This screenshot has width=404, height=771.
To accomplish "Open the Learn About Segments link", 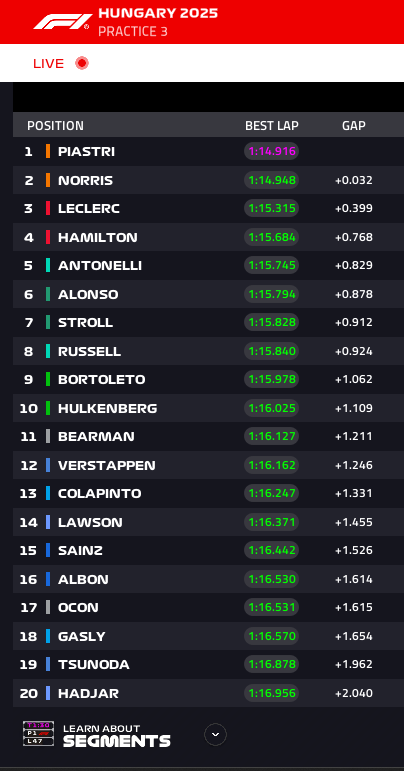I will tap(116, 736).
